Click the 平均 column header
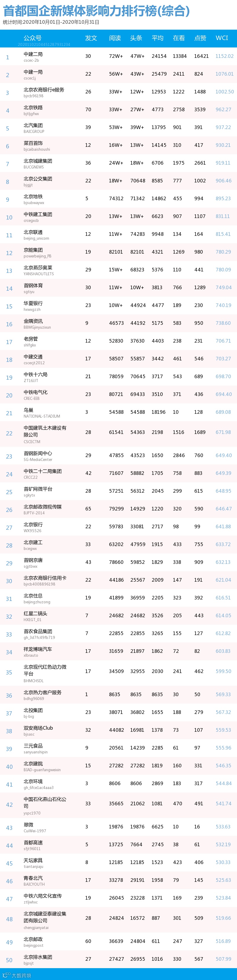This screenshot has height=980, width=237. pos(158,38)
